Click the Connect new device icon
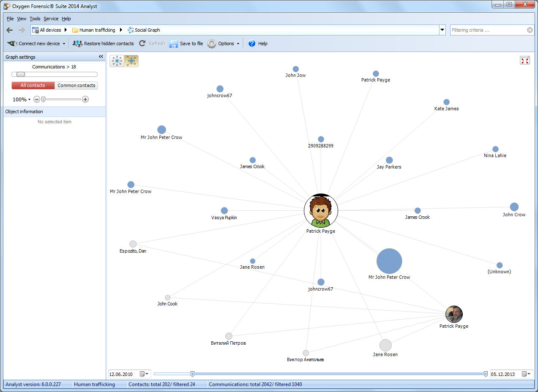The image size is (538, 392). (12, 44)
